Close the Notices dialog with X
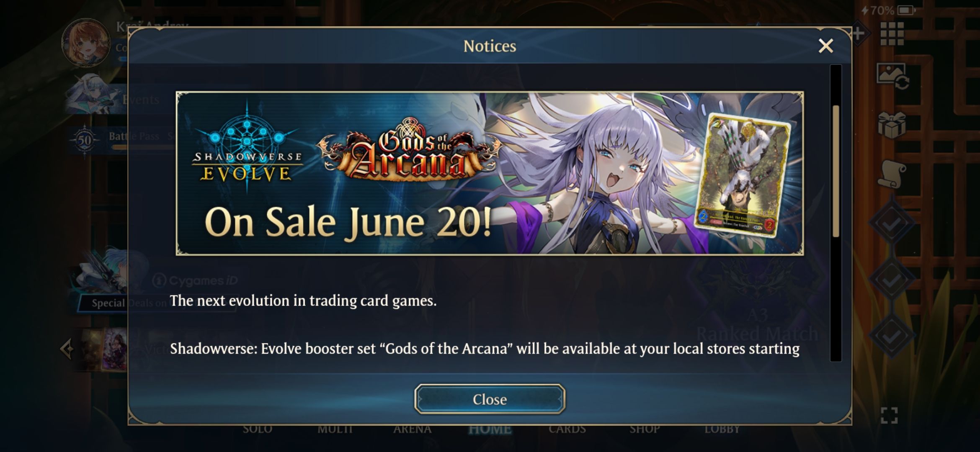The image size is (980, 452). pos(825,46)
